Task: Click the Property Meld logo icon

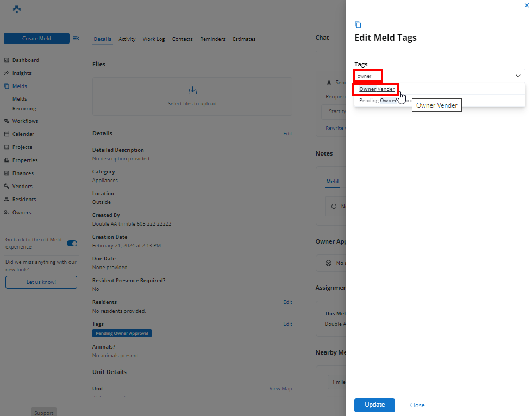Action: point(17,9)
